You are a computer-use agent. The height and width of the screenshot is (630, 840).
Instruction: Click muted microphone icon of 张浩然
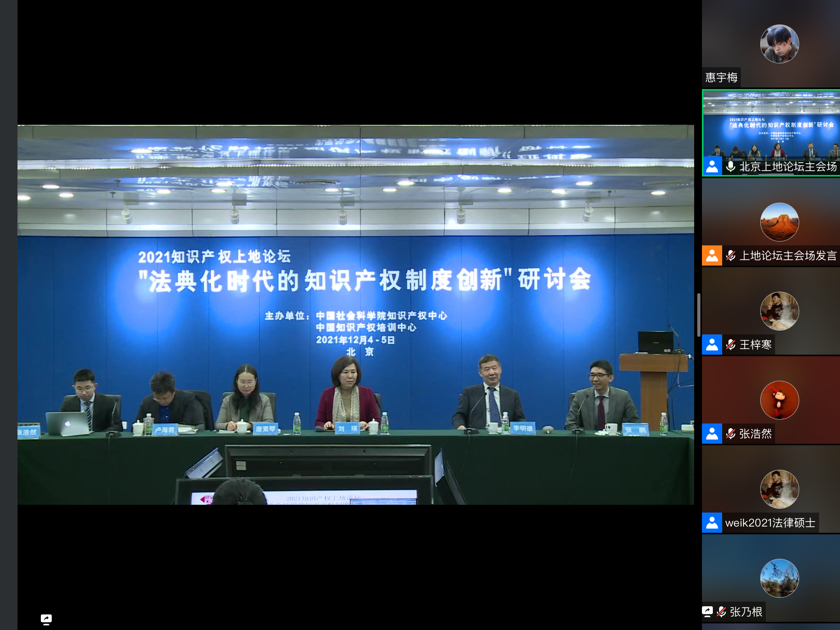(x=730, y=434)
